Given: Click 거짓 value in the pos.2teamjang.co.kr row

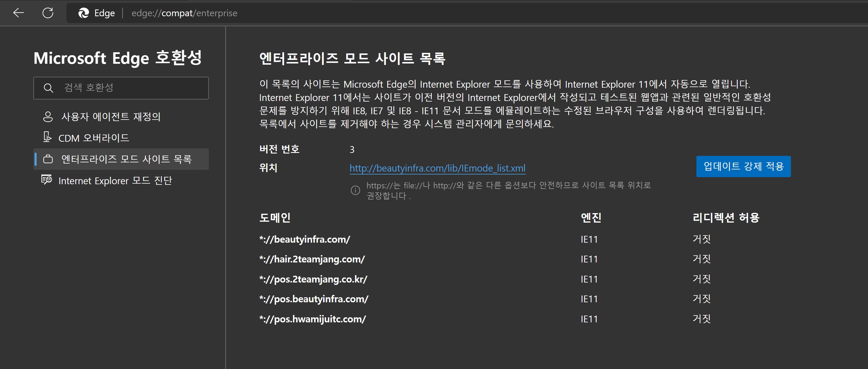Looking at the screenshot, I should click(701, 279).
